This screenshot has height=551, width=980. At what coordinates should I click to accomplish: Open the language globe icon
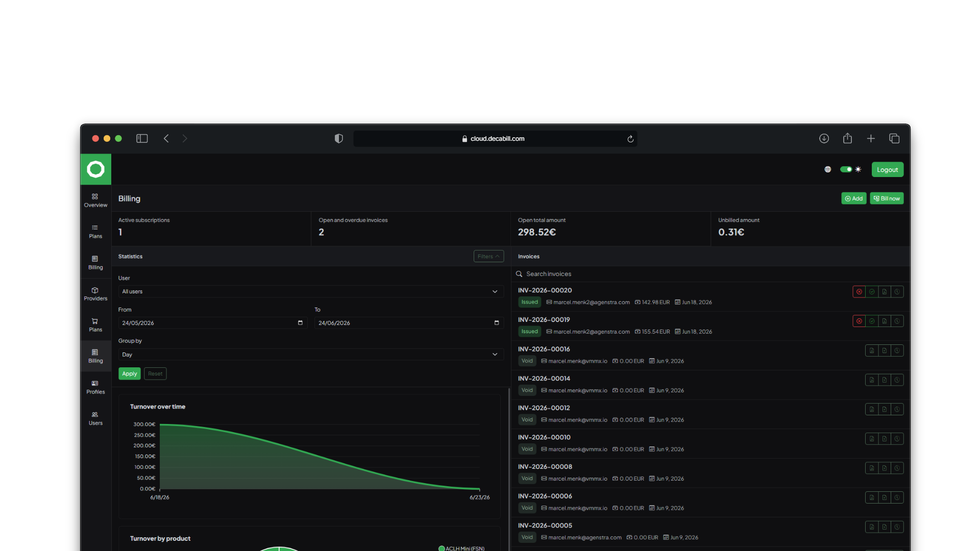827,169
